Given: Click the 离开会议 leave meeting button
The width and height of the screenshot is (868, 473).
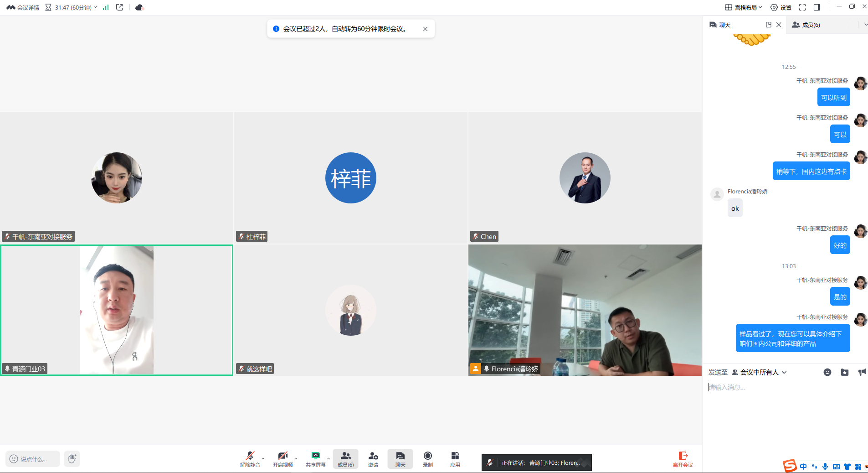Looking at the screenshot, I should tap(683, 459).
